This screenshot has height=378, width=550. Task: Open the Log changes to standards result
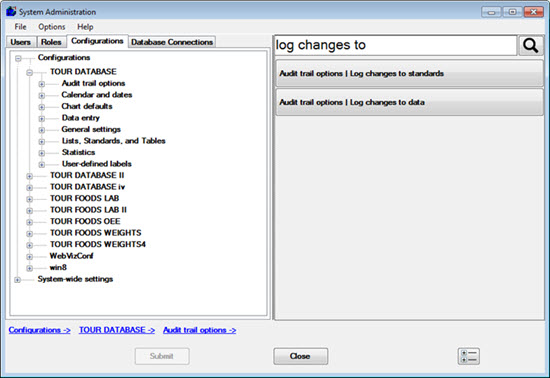[x=409, y=73]
